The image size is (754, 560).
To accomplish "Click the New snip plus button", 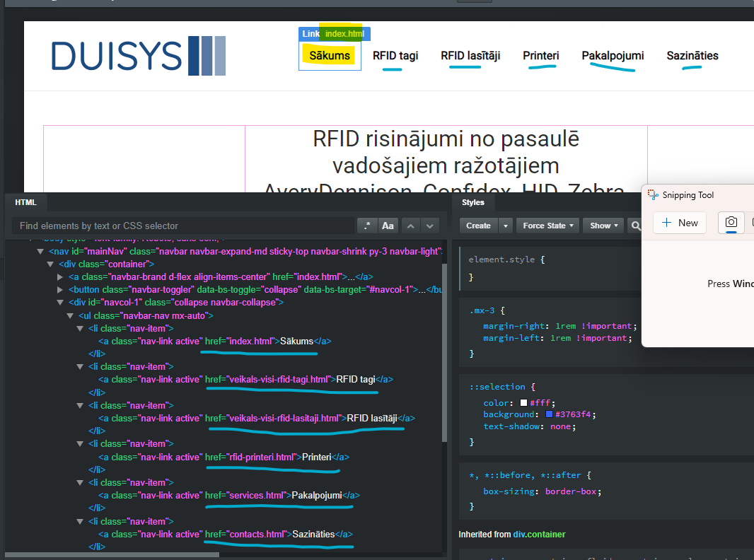I will pos(680,223).
